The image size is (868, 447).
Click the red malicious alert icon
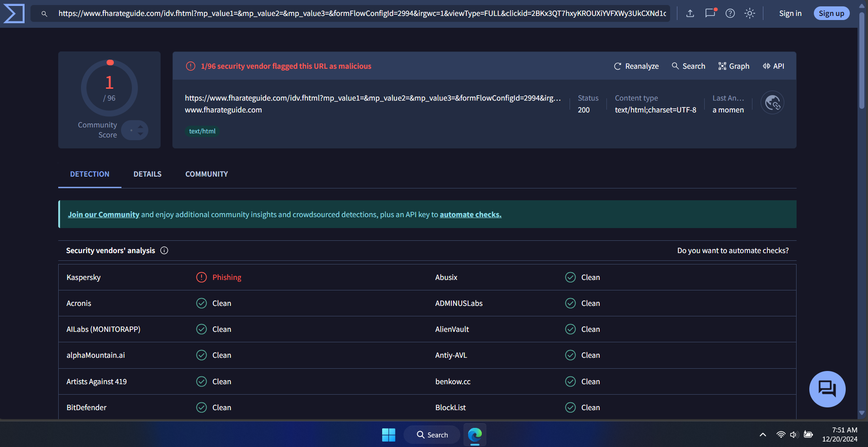tap(191, 66)
